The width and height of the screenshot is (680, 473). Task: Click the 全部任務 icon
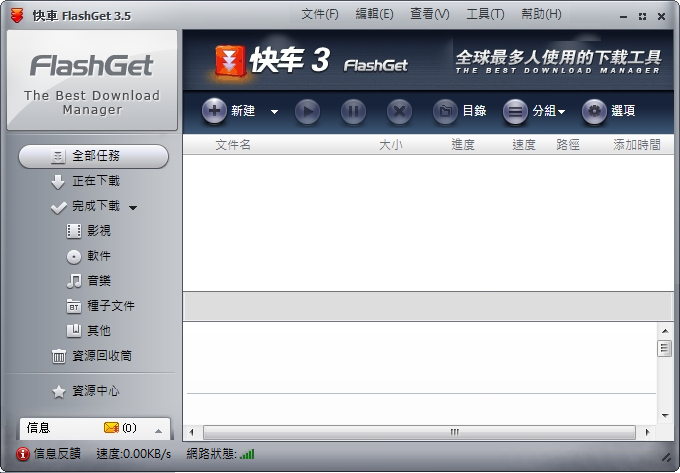pos(58,157)
